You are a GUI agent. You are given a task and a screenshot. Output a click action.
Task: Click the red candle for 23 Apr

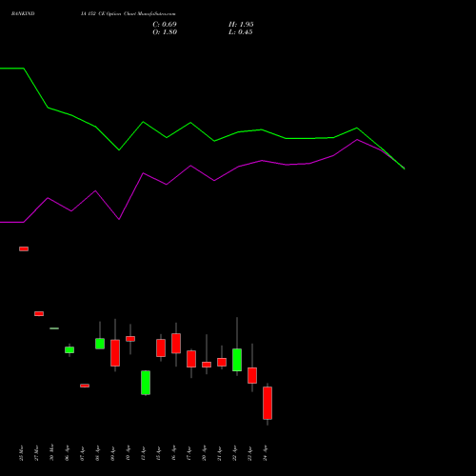[252, 376]
